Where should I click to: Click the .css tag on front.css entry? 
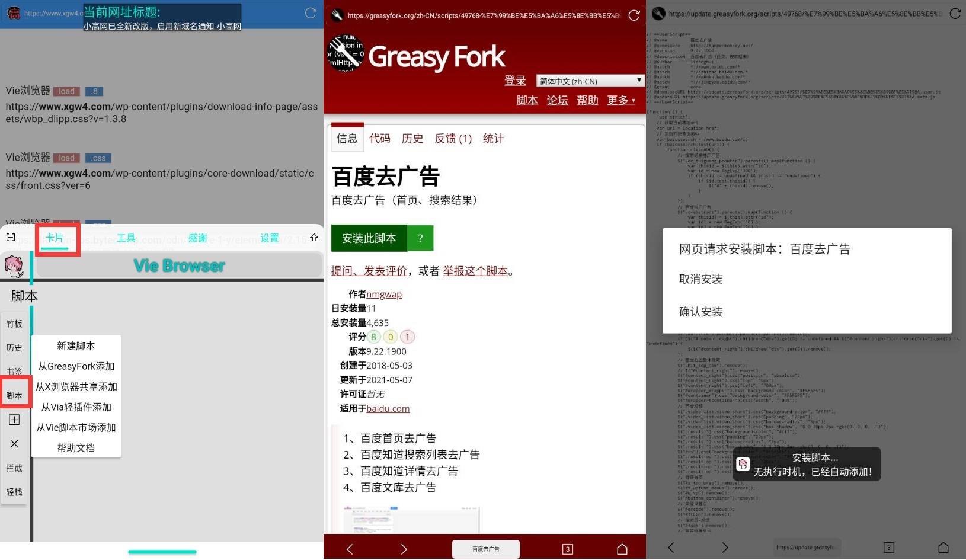(98, 158)
